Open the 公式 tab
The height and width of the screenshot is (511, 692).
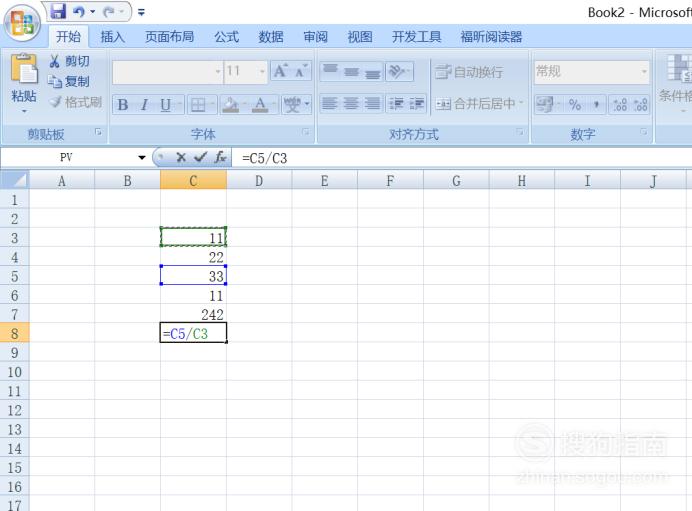(x=226, y=37)
